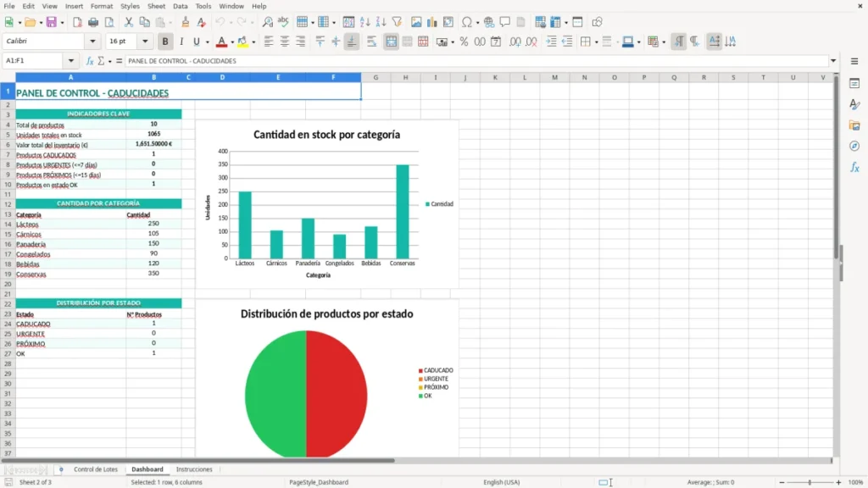The image size is (868, 488).
Task: Open sidebar Styles panel icon
Action: click(854, 104)
